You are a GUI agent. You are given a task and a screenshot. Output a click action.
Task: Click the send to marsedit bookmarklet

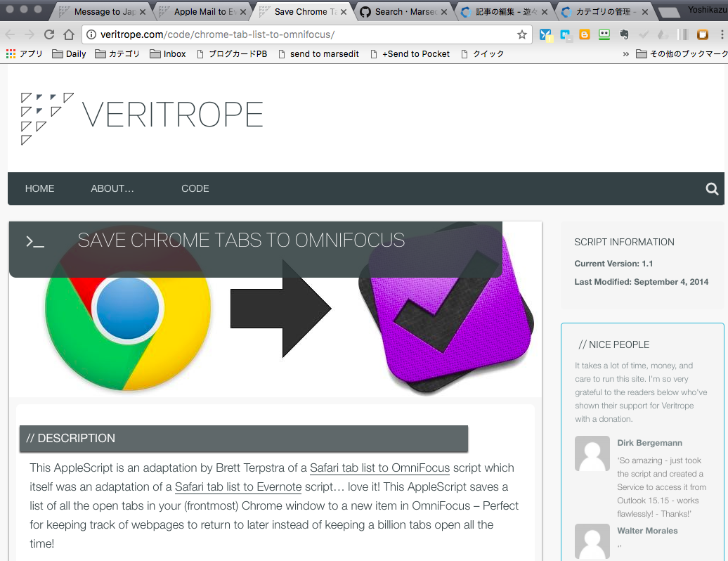coord(318,54)
